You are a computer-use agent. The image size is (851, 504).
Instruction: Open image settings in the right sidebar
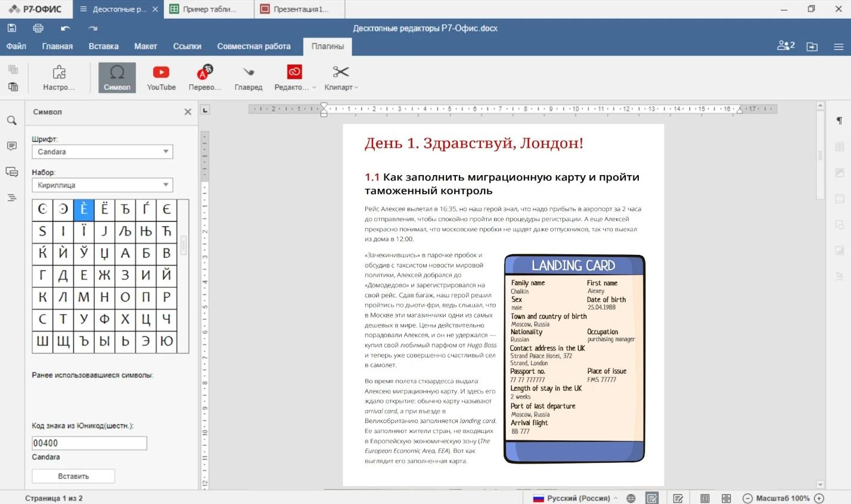coord(840,173)
